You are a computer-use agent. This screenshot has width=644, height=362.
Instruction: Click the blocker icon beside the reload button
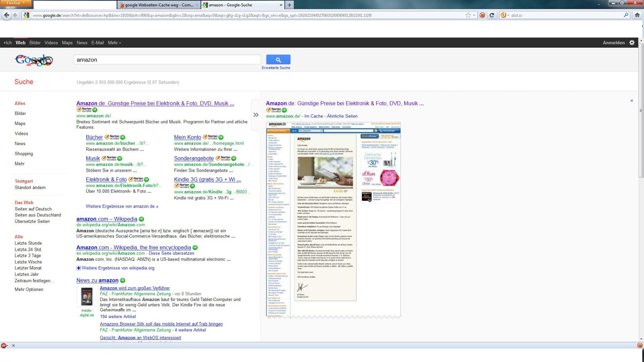pyautogui.click(x=482, y=15)
